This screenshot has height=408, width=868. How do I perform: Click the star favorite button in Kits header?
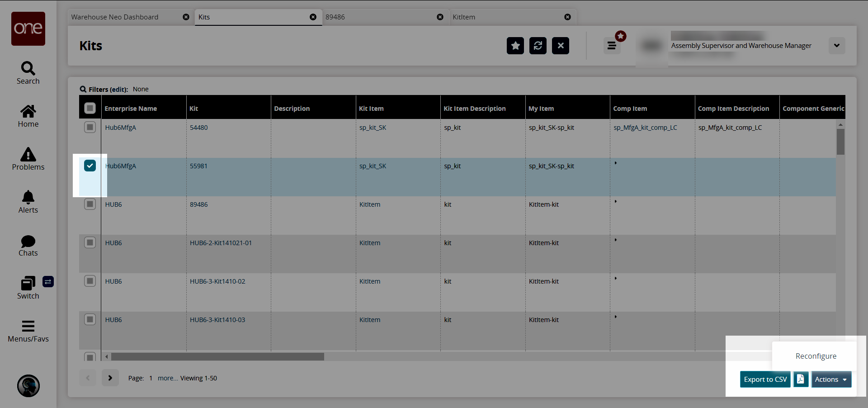click(515, 46)
